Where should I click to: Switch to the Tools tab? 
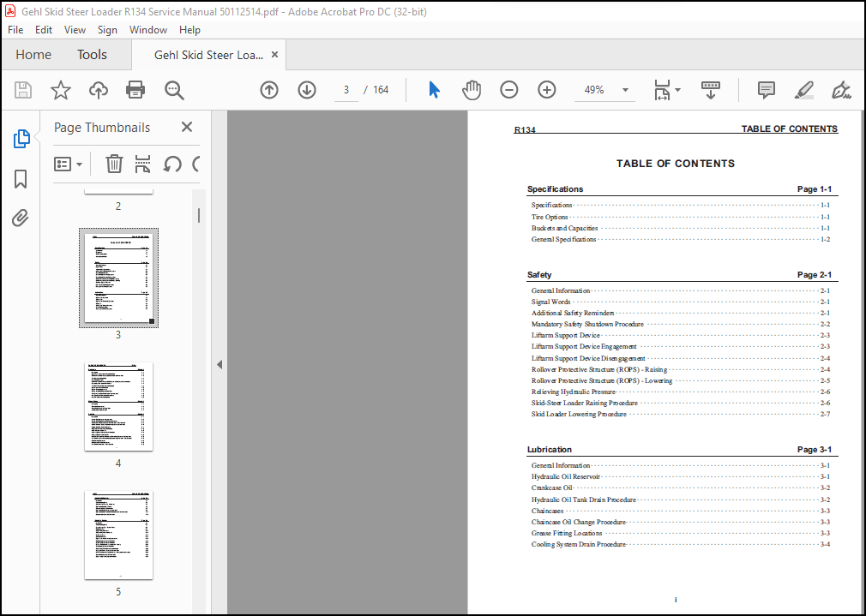tap(92, 55)
